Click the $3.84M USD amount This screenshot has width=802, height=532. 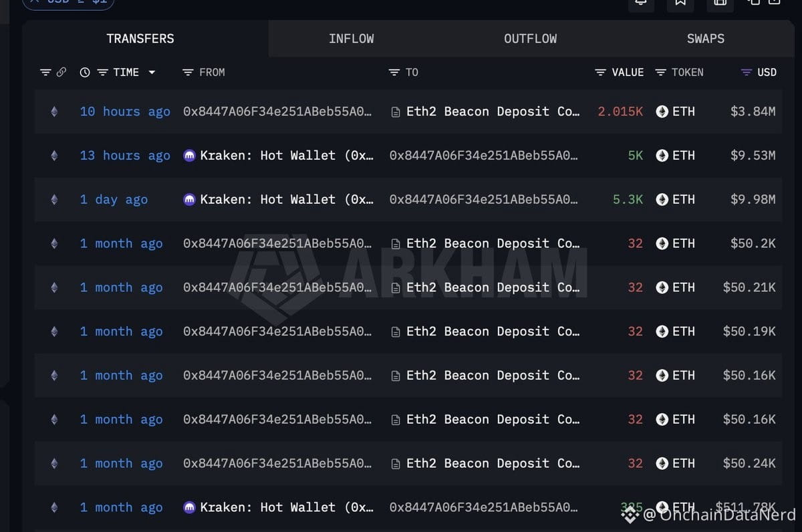(753, 112)
